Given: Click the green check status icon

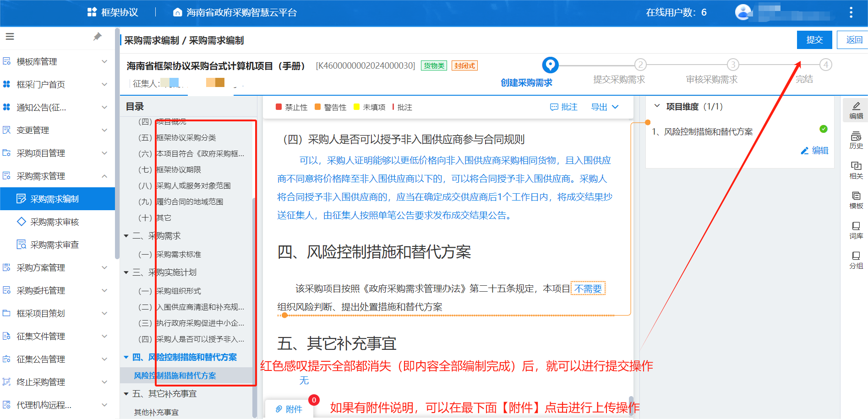Looking at the screenshot, I should [x=824, y=129].
